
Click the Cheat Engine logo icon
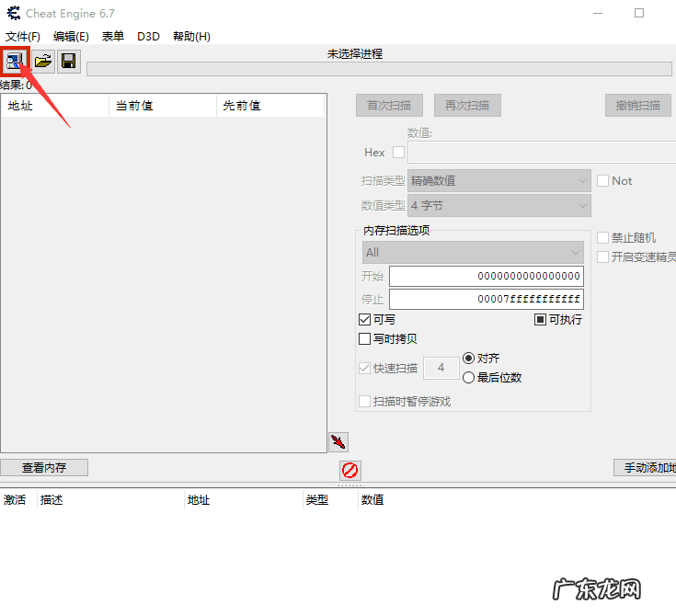click(x=14, y=14)
